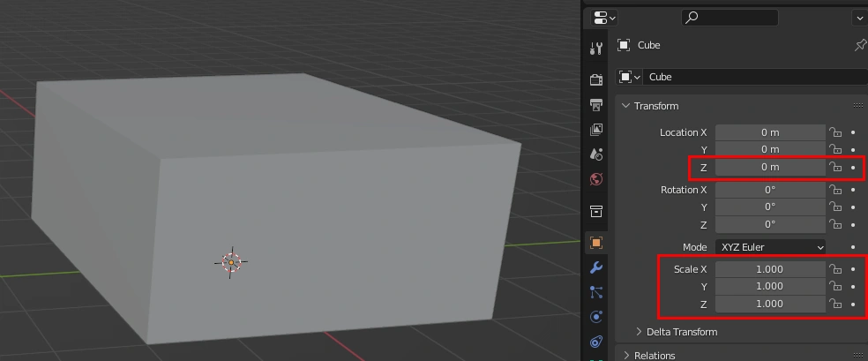Lock the Scale Z value
868x361 pixels.
click(x=834, y=304)
